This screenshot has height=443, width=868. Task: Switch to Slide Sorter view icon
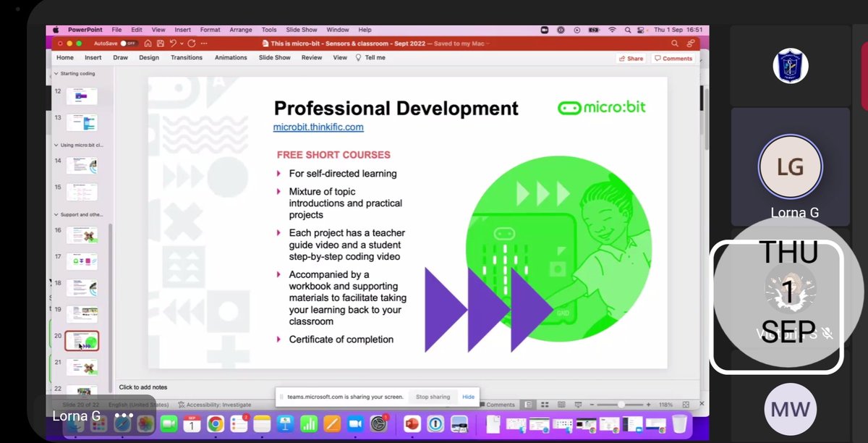point(545,405)
